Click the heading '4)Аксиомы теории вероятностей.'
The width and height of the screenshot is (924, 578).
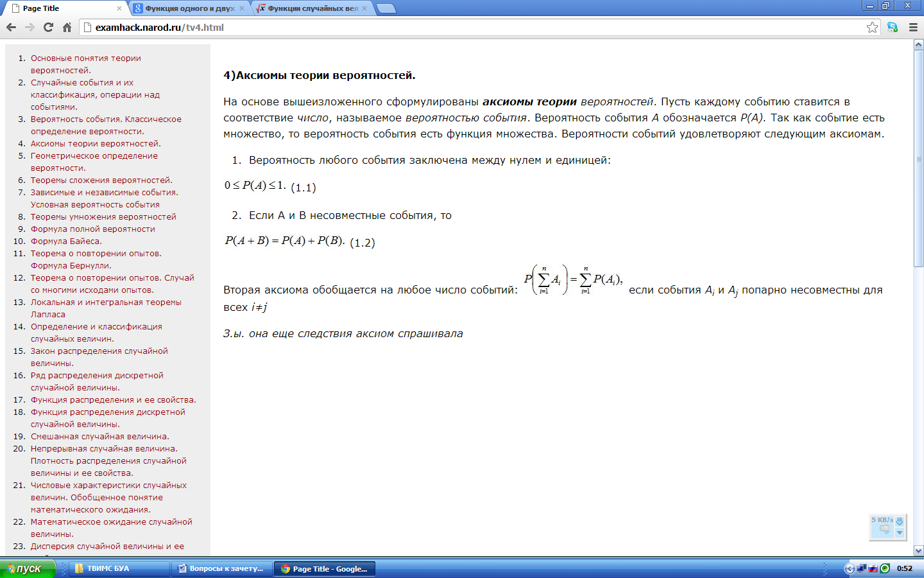[x=320, y=75]
